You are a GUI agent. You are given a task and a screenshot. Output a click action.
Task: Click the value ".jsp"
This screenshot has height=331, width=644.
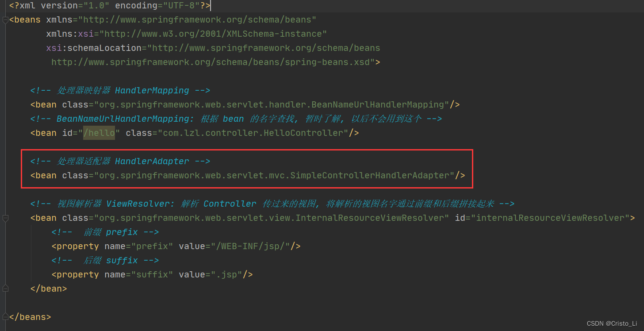tap(226, 275)
